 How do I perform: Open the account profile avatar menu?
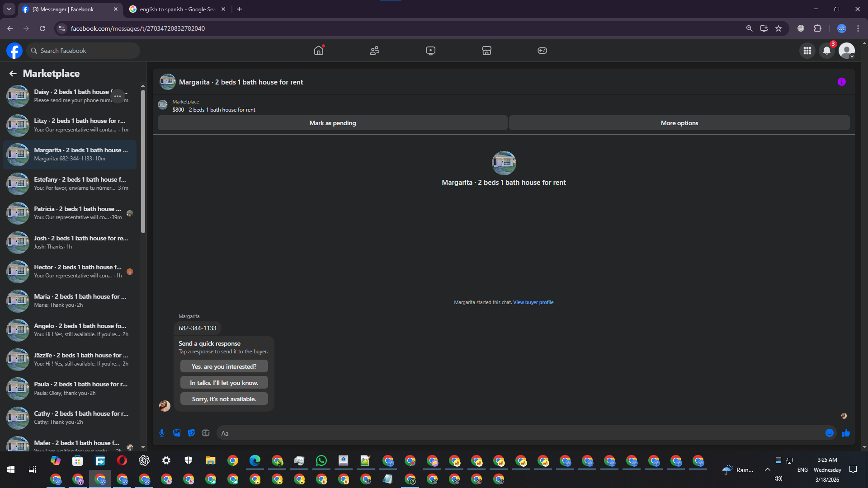(847, 51)
